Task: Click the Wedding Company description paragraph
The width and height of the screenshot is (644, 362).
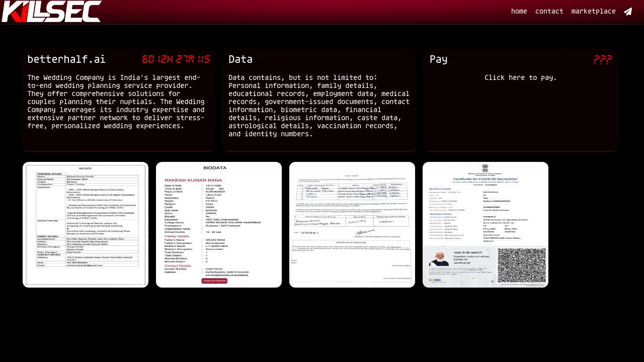Action: click(x=116, y=102)
